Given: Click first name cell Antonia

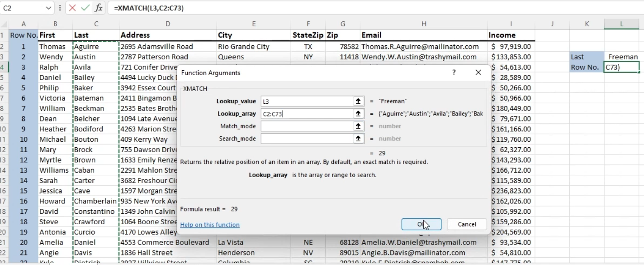Looking at the screenshot, I should click(x=55, y=232).
